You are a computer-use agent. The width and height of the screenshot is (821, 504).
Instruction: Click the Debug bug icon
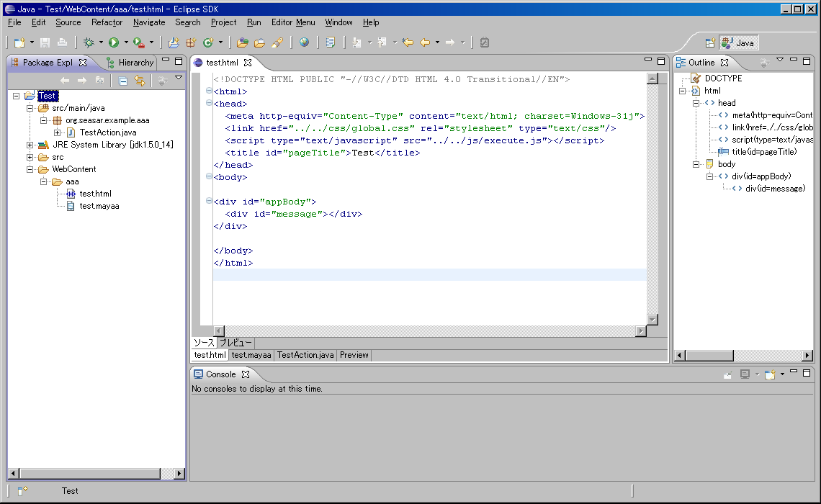pyautogui.click(x=89, y=42)
